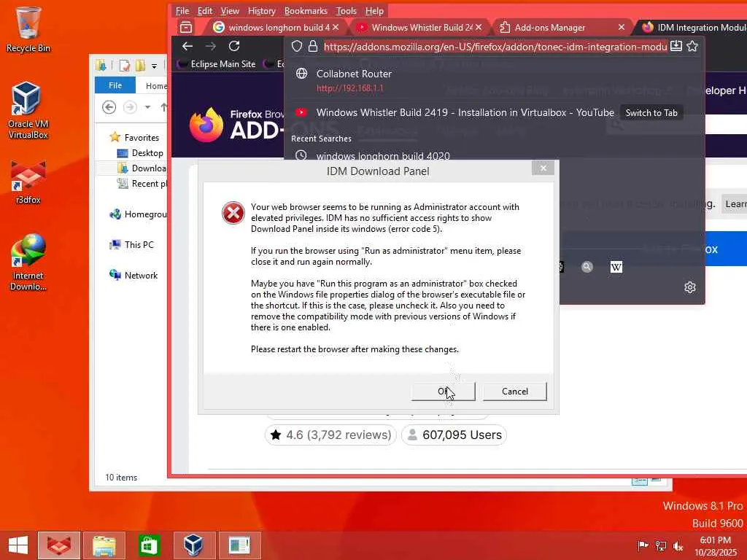Reload the current page
Viewport: 747px width, 560px height.
pyautogui.click(x=234, y=46)
